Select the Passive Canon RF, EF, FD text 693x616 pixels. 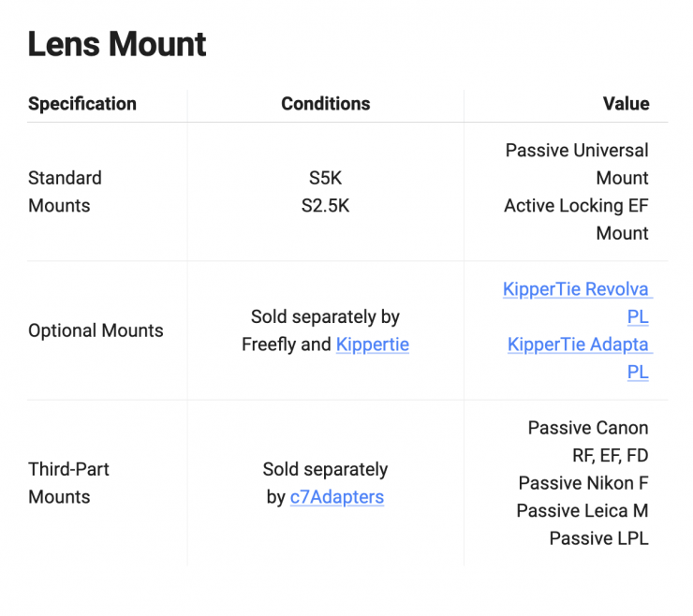click(587, 442)
